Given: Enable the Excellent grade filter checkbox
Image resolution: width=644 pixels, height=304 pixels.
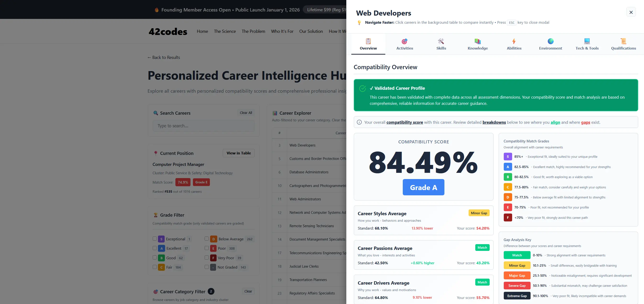Looking at the screenshot, I should 155,248.
